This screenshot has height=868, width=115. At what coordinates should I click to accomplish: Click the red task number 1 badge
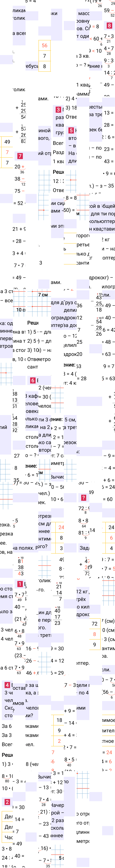20,584
